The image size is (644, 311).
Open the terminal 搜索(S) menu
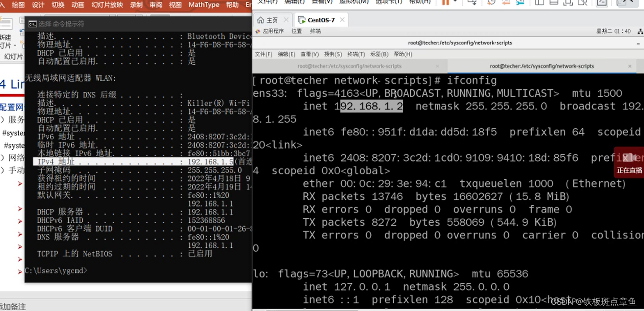[333, 54]
